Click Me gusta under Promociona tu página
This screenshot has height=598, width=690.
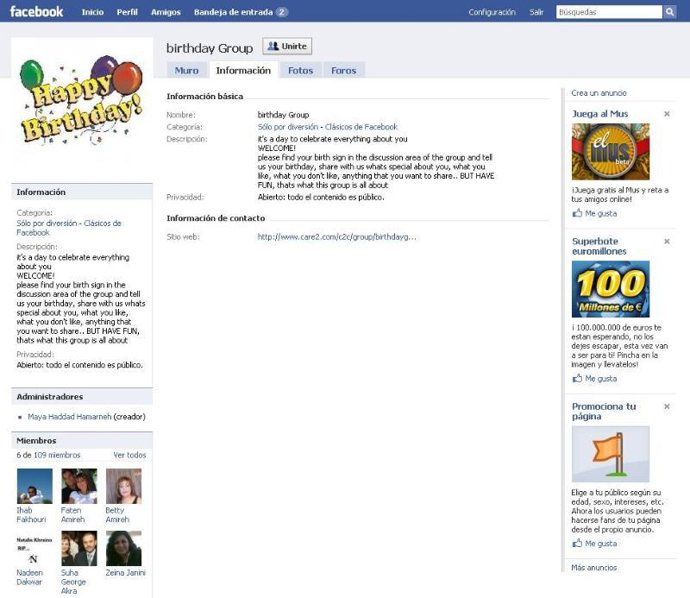pyautogui.click(x=601, y=543)
